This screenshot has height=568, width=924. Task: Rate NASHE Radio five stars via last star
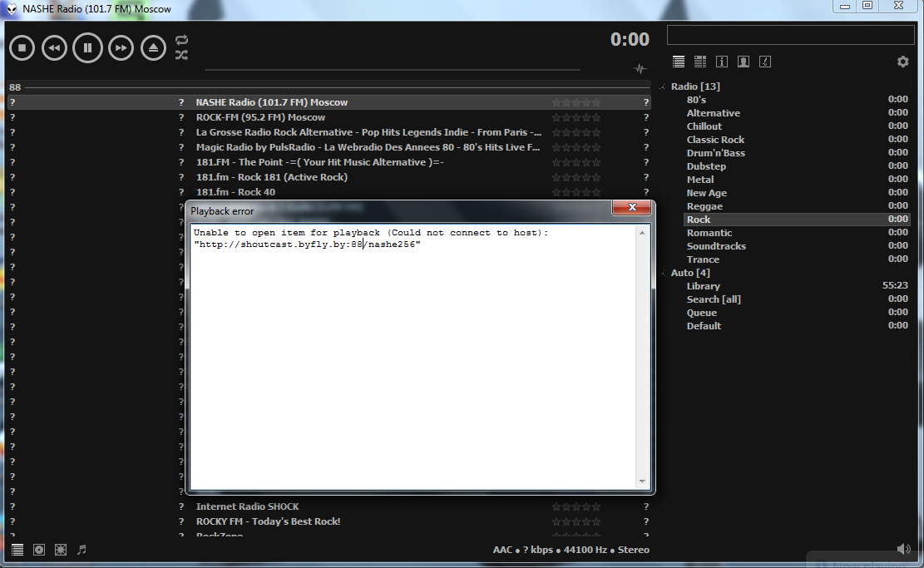(596, 102)
